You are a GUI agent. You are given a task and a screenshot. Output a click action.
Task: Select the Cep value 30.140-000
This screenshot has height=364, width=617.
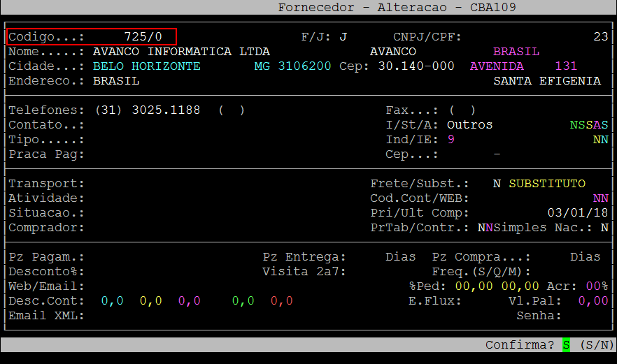tap(416, 66)
